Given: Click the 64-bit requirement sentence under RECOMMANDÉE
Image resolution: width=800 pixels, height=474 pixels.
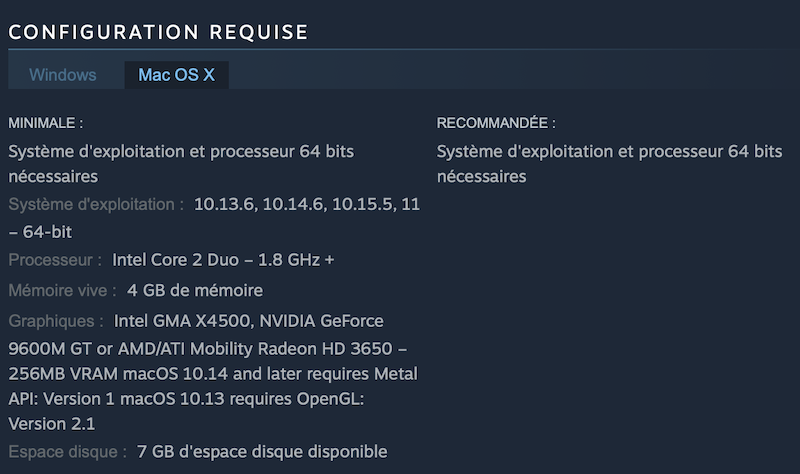Looking at the screenshot, I should (609, 152).
